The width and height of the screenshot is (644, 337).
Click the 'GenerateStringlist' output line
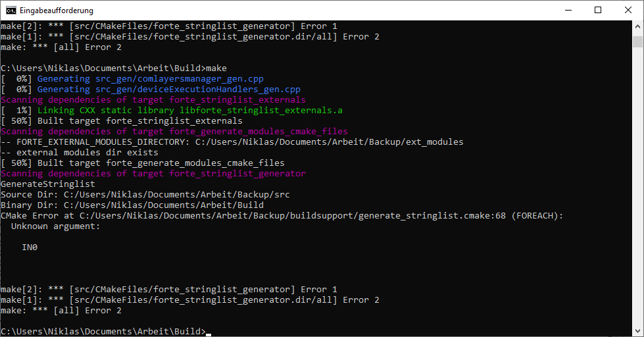(48, 184)
